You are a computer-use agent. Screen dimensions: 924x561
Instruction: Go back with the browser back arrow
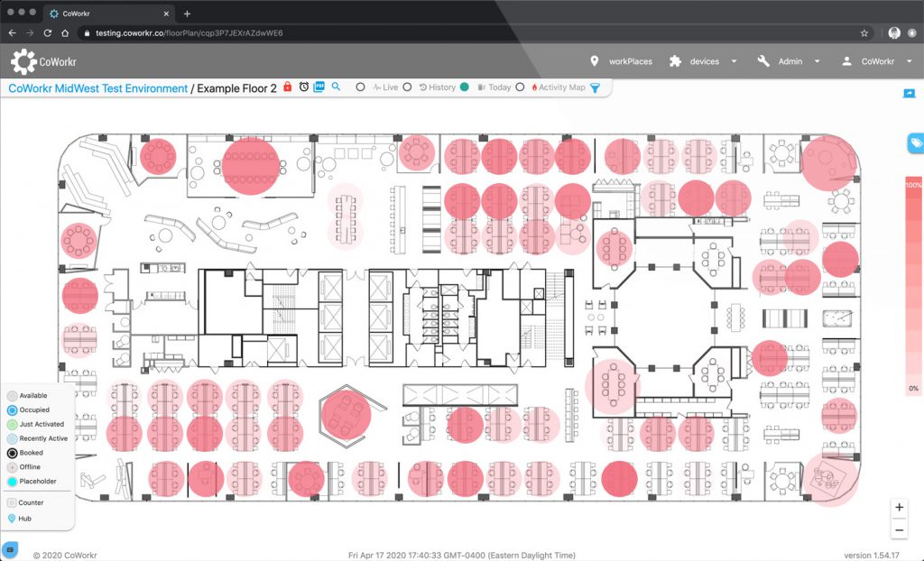point(13,33)
